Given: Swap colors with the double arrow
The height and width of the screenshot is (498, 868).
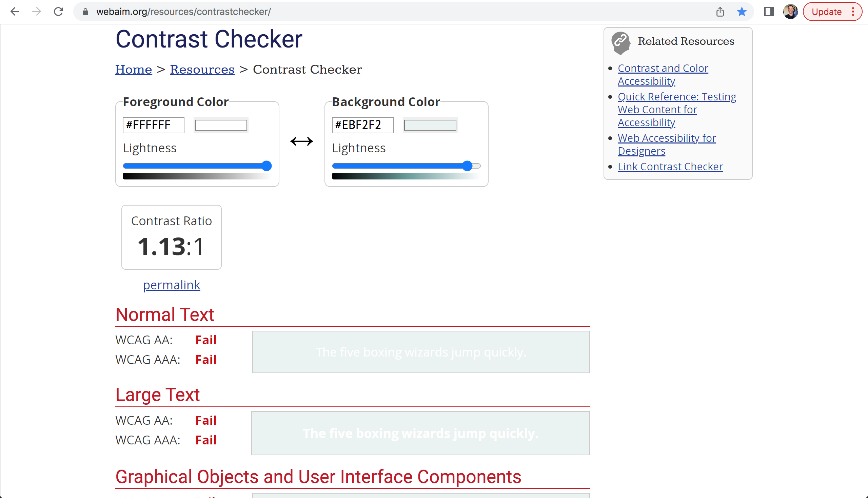Looking at the screenshot, I should [x=301, y=141].
